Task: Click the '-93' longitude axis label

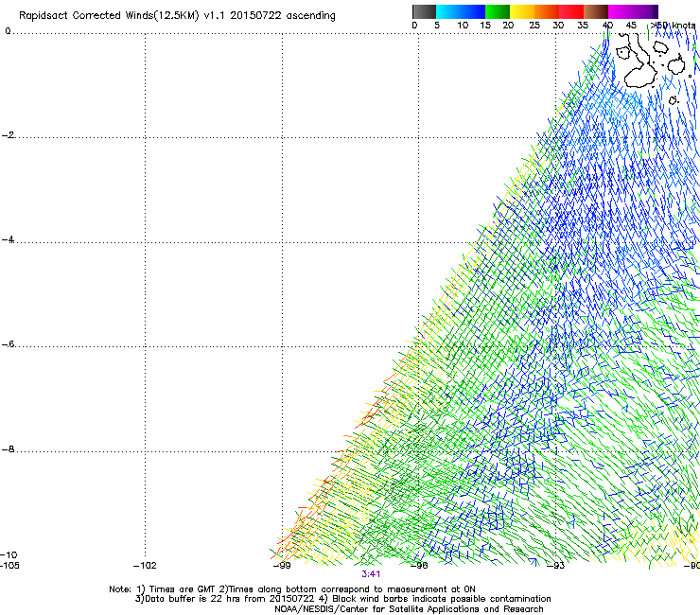Action: pos(556,566)
